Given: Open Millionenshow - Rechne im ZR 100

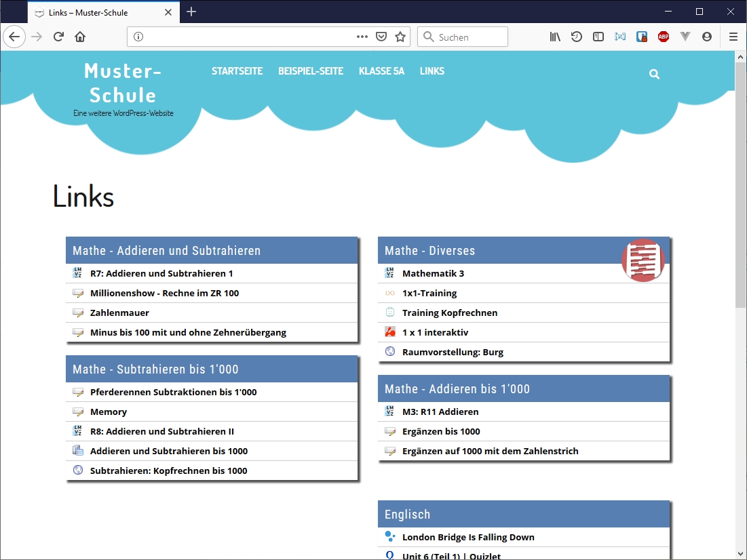Looking at the screenshot, I should click(x=164, y=293).
